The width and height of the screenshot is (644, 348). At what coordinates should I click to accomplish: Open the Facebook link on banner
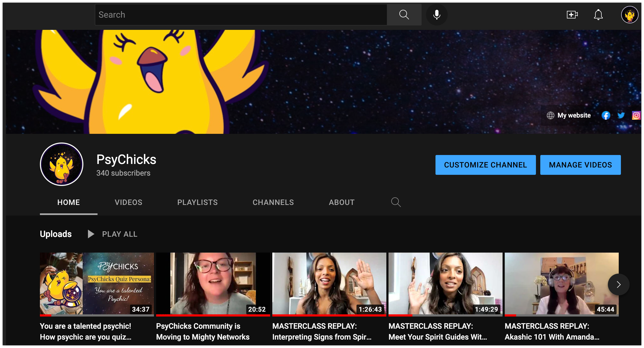tap(606, 115)
